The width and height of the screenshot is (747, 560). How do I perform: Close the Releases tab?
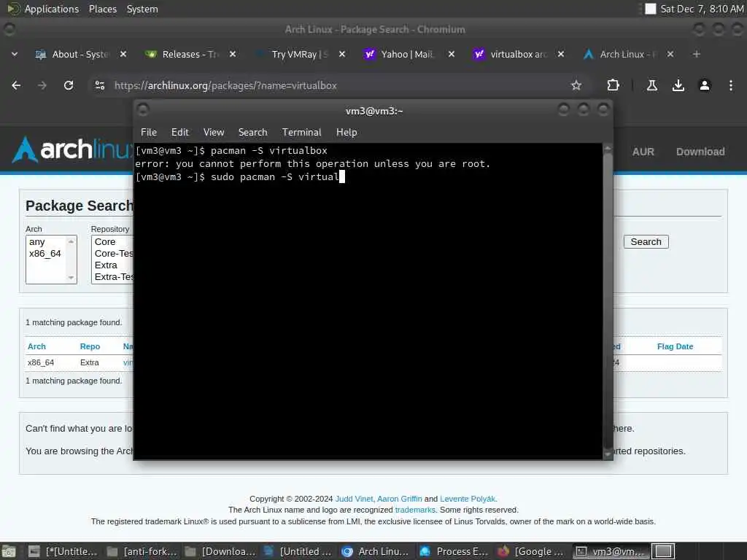[x=233, y=54]
